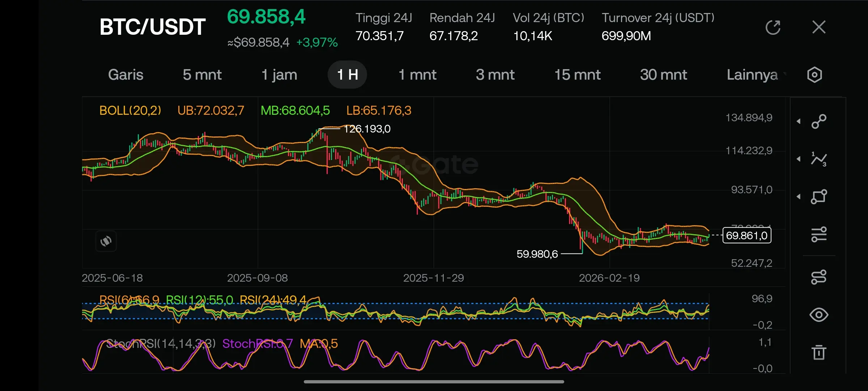Click the 69.861,0 current price label
This screenshot has height=391, width=868.
(x=746, y=236)
